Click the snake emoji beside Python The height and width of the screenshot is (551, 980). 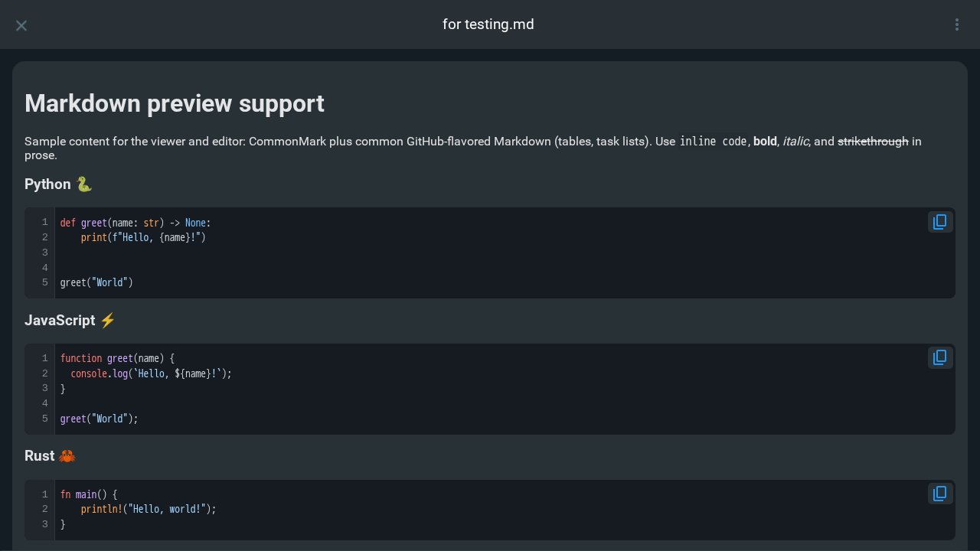(x=83, y=184)
